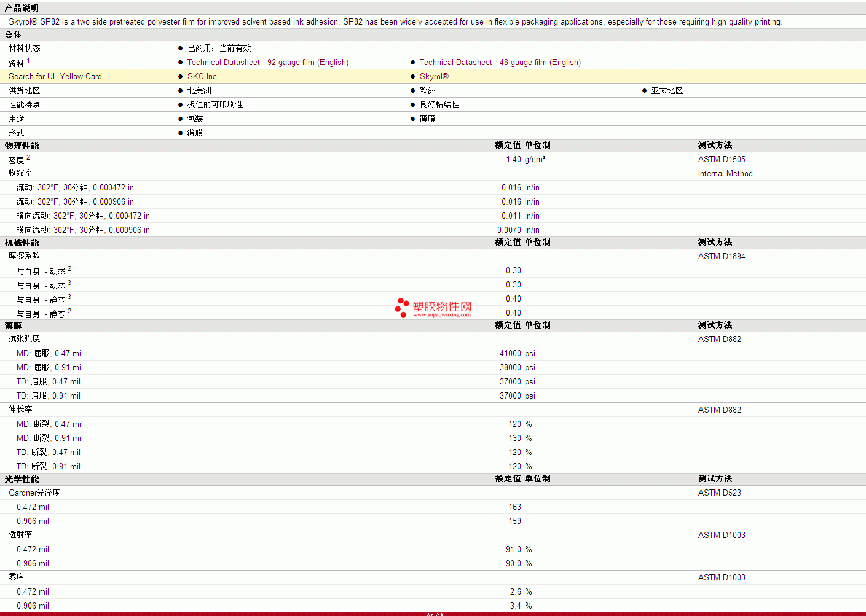Click the TD: 断裂, 0.91 mil row label

point(49,466)
